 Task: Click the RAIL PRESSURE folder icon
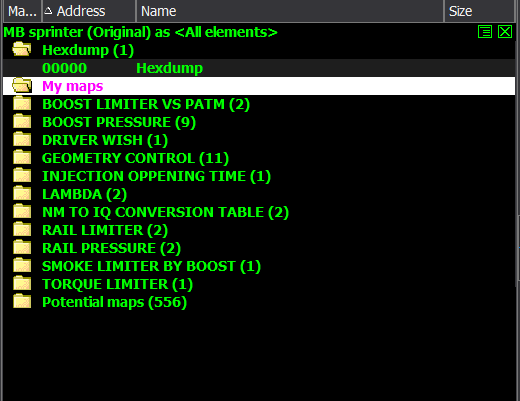pyautogui.click(x=22, y=247)
